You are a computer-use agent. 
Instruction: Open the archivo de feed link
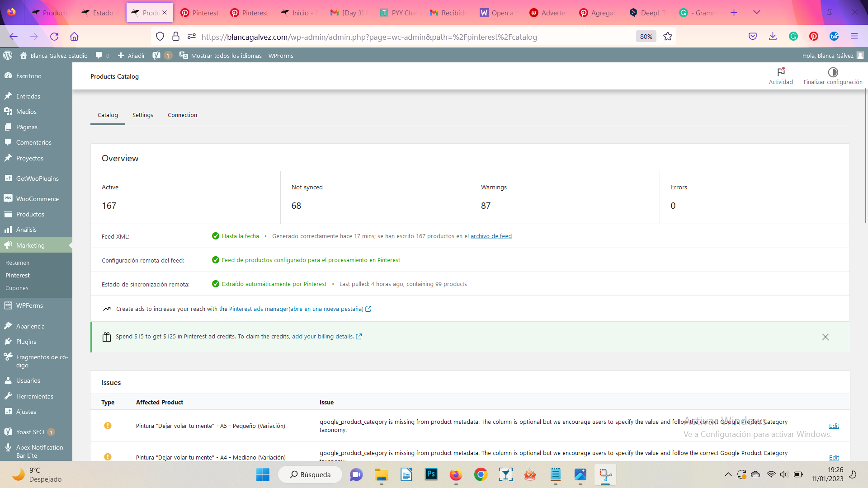(491, 236)
